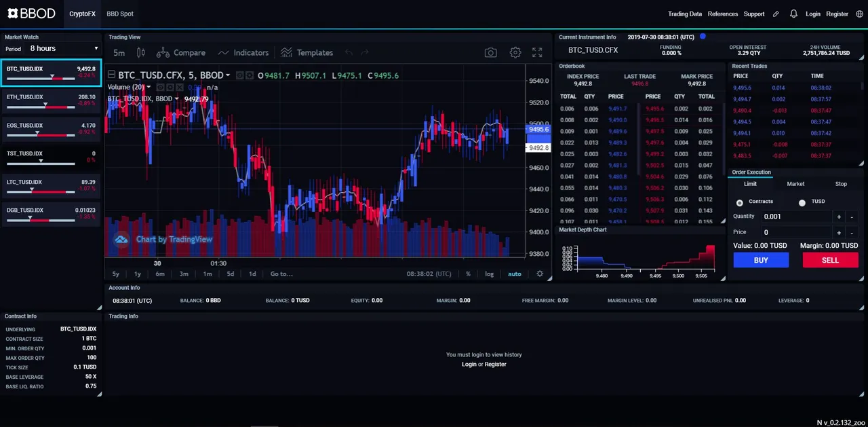Image resolution: width=868 pixels, height=427 pixels.
Task: Click the Market Depth Chart area
Action: (x=639, y=257)
